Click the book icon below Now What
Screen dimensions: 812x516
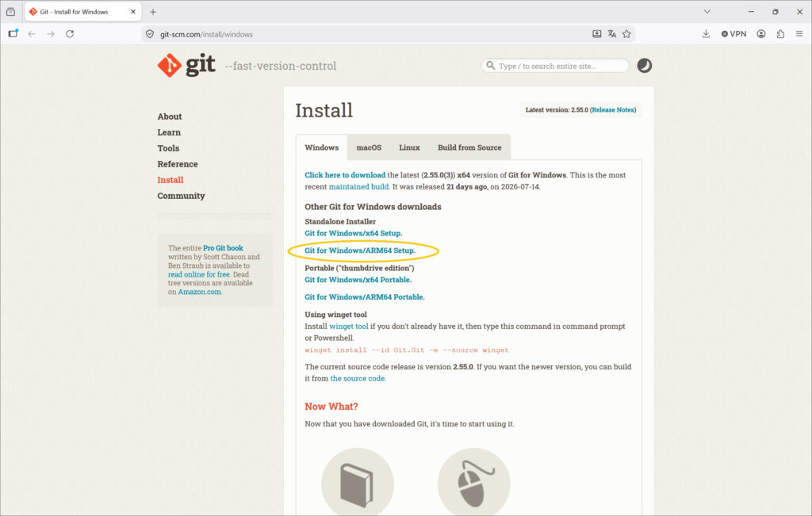(358, 483)
